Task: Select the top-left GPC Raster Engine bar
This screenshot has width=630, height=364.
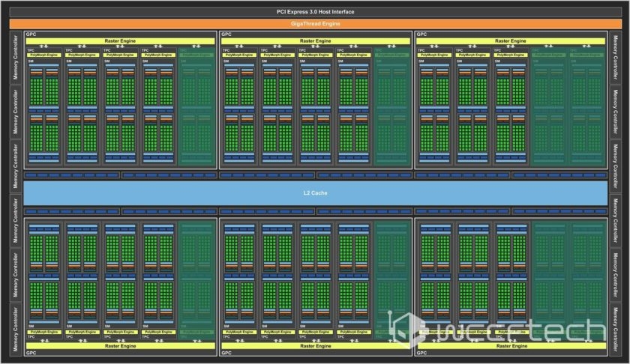Action: 120,41
